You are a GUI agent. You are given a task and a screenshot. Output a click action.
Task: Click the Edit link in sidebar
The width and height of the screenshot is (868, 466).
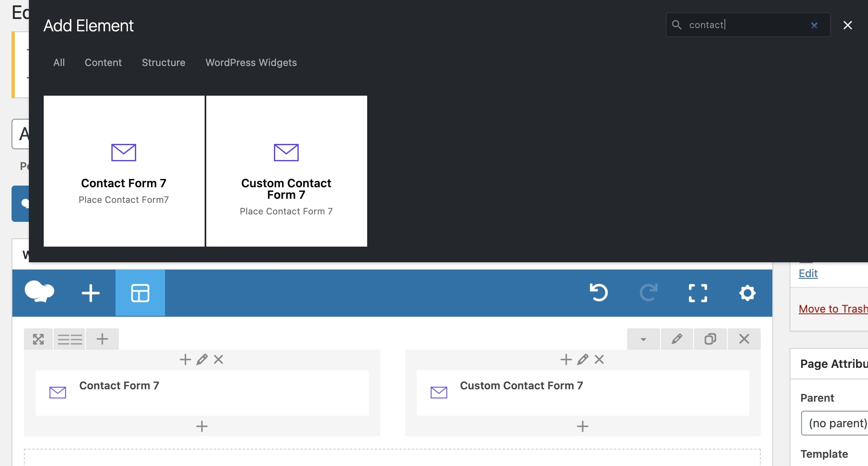coord(808,273)
